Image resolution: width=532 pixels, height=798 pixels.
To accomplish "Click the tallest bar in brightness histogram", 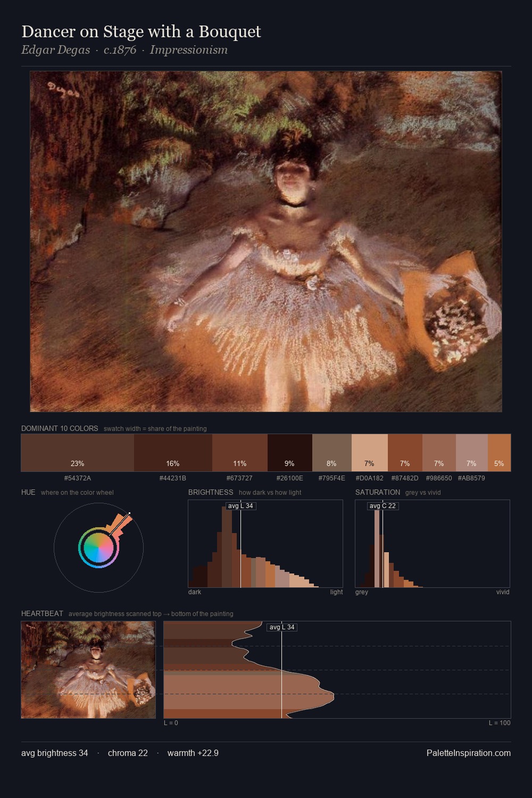I will point(227,547).
